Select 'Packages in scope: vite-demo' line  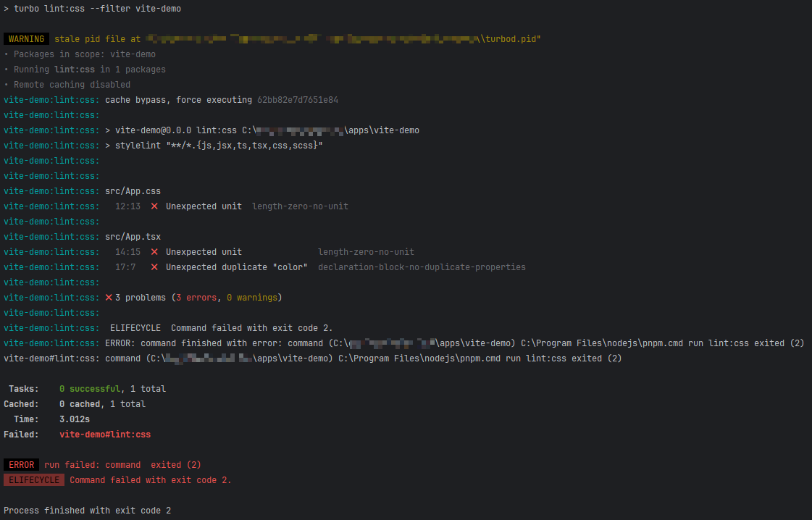click(79, 54)
